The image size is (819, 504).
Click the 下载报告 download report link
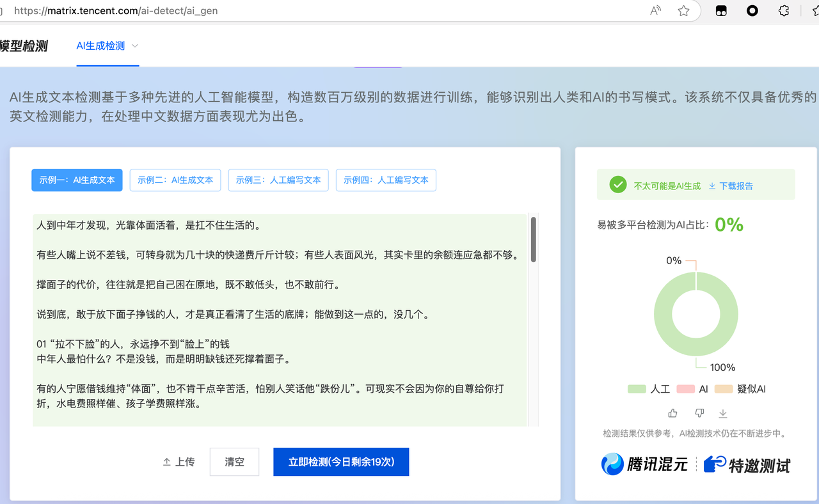point(731,186)
